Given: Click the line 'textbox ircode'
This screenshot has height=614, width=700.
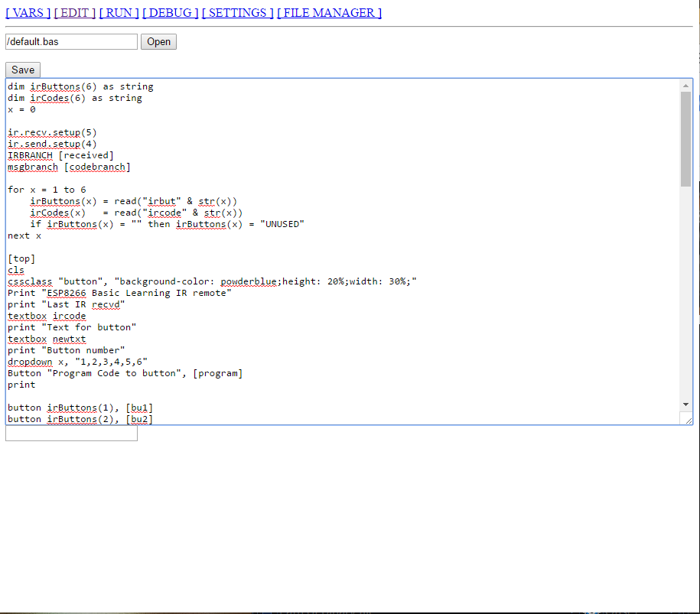Looking at the screenshot, I should (47, 316).
